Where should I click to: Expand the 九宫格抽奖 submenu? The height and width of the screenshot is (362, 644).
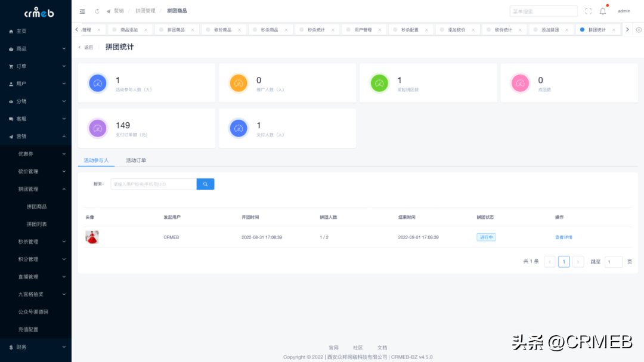coord(36,294)
